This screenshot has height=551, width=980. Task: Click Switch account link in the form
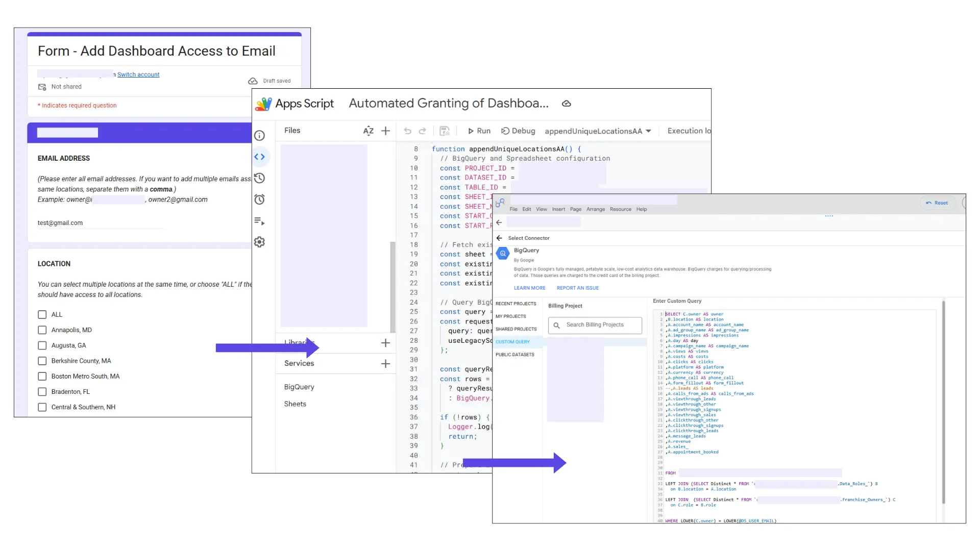138,74
